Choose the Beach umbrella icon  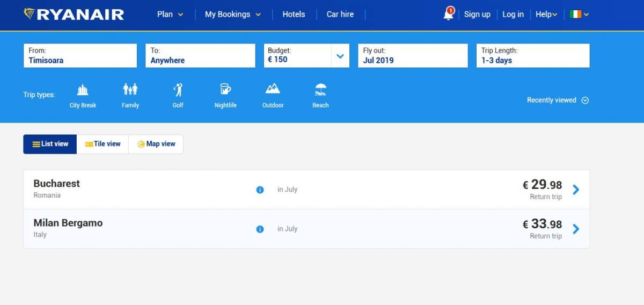coord(320,90)
